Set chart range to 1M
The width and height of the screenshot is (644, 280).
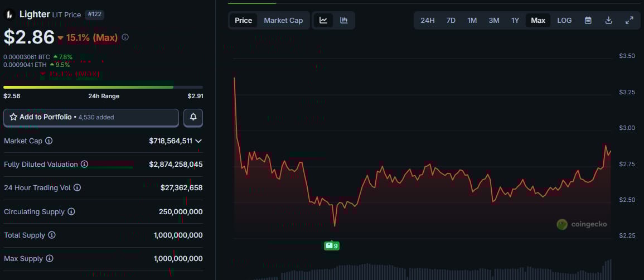[x=472, y=20]
